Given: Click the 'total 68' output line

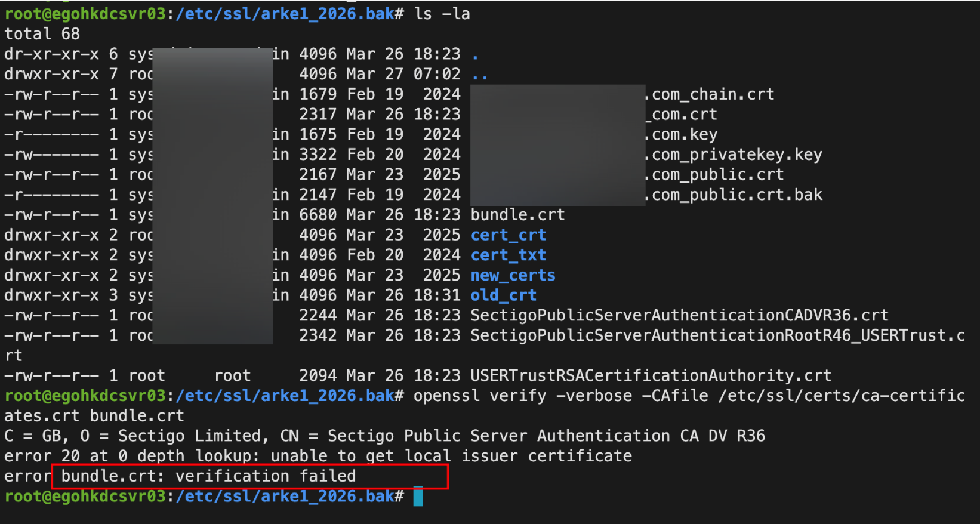Looking at the screenshot, I should [x=42, y=34].
